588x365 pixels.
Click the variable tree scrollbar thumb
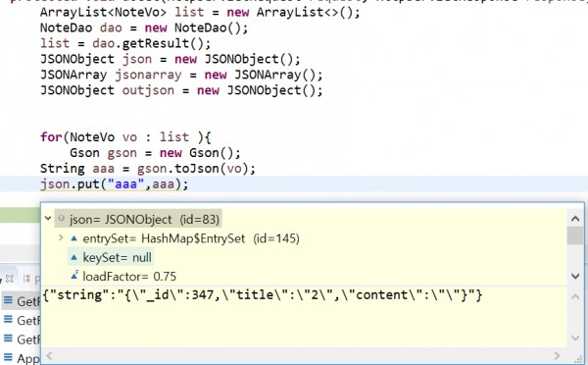pyautogui.click(x=575, y=235)
